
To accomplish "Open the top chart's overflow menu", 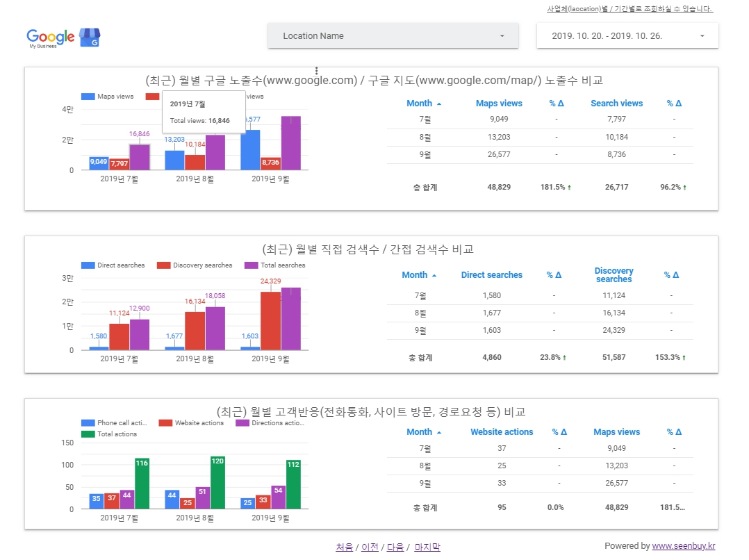I will tap(316, 70).
